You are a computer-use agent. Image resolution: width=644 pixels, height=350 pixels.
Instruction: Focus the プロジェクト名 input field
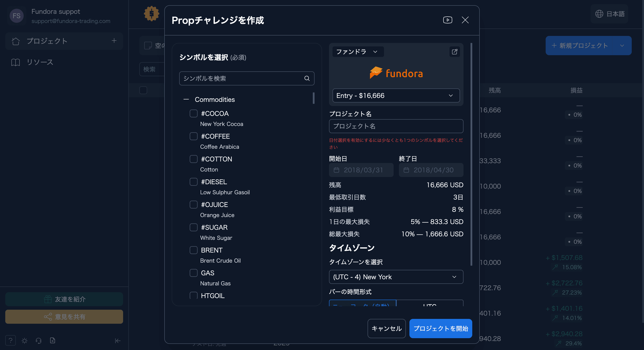pos(396,126)
